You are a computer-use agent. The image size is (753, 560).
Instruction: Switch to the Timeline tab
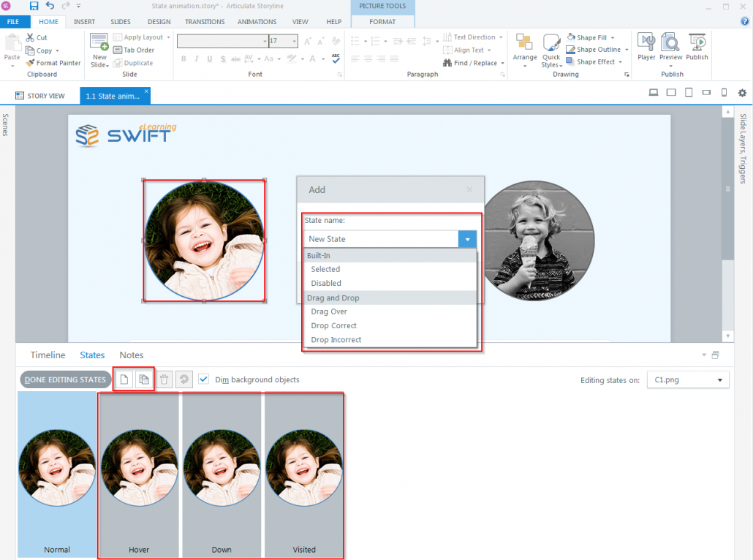coord(48,355)
